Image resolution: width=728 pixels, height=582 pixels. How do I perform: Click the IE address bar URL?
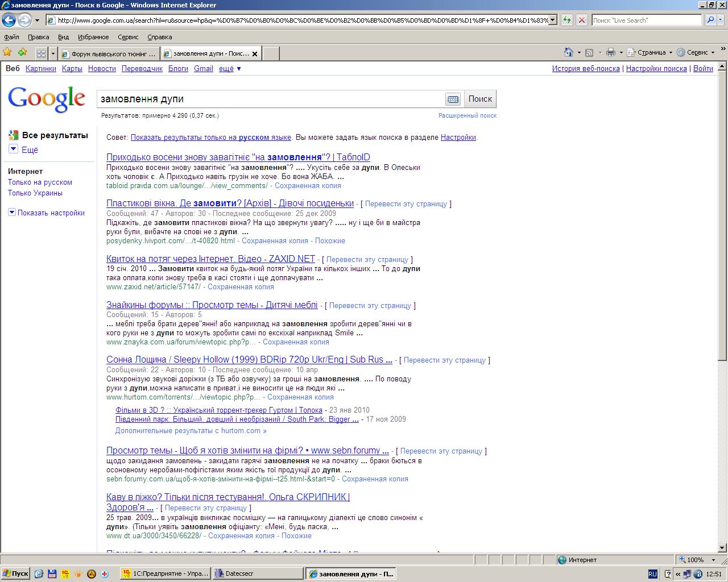point(301,20)
